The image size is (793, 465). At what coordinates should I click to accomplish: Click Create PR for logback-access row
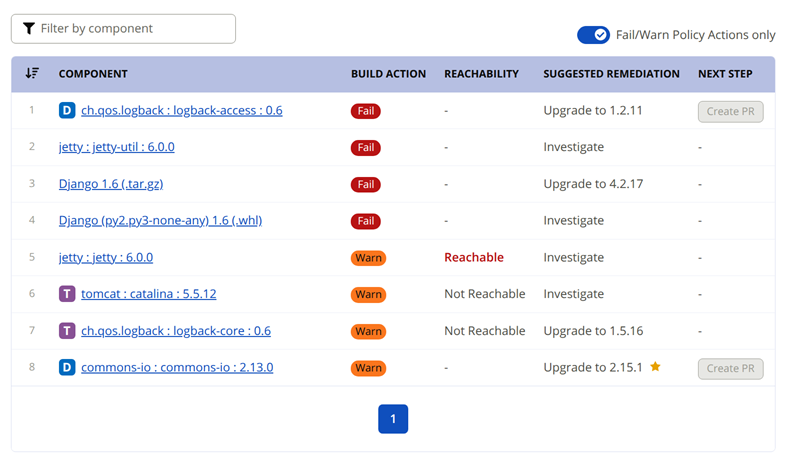tap(731, 111)
